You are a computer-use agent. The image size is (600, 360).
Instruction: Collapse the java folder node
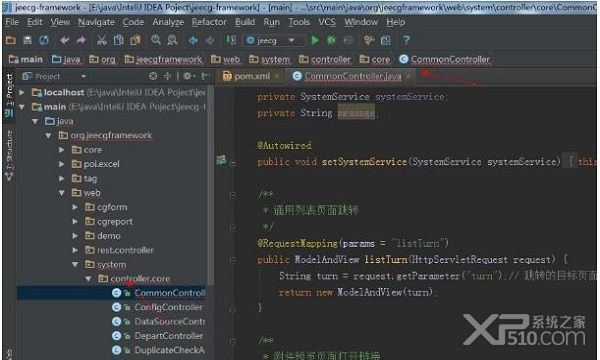[35, 121]
